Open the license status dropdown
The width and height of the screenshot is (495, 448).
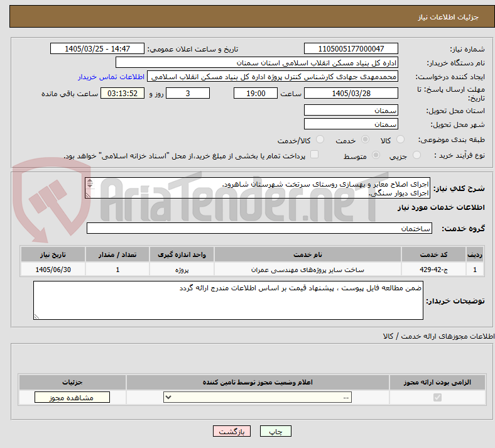(x=258, y=397)
